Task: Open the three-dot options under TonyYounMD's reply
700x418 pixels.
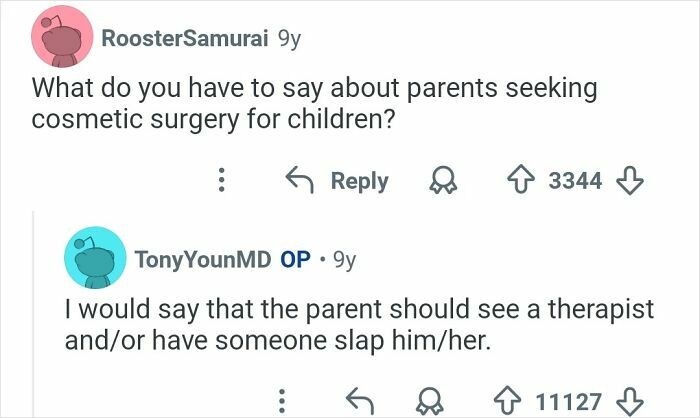Action: [282, 401]
